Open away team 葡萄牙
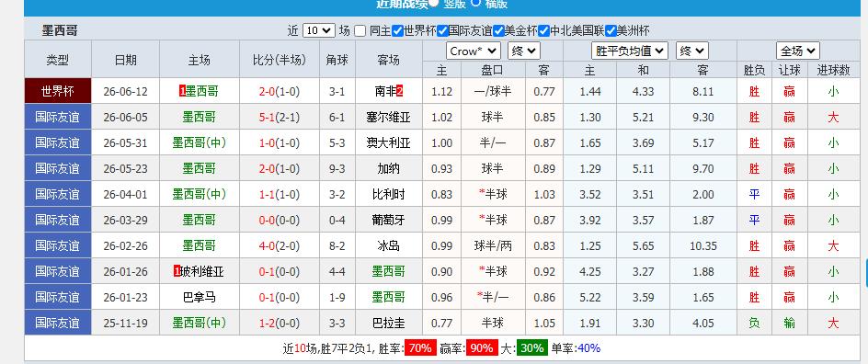 [x=389, y=220]
